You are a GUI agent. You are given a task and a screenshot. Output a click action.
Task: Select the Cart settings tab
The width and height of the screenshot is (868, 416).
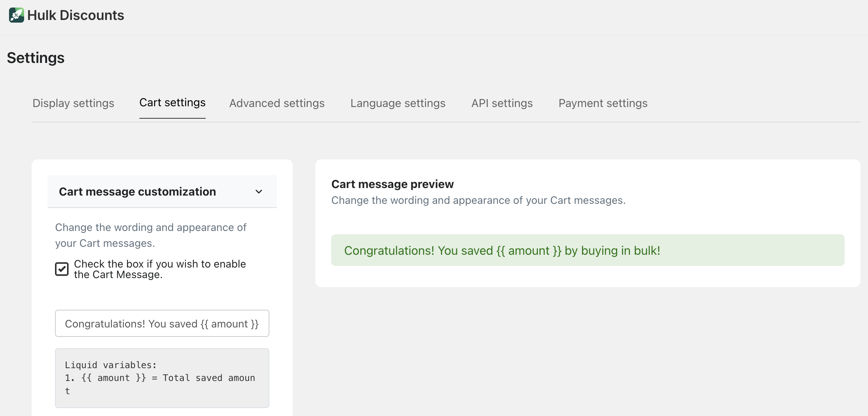point(172,102)
